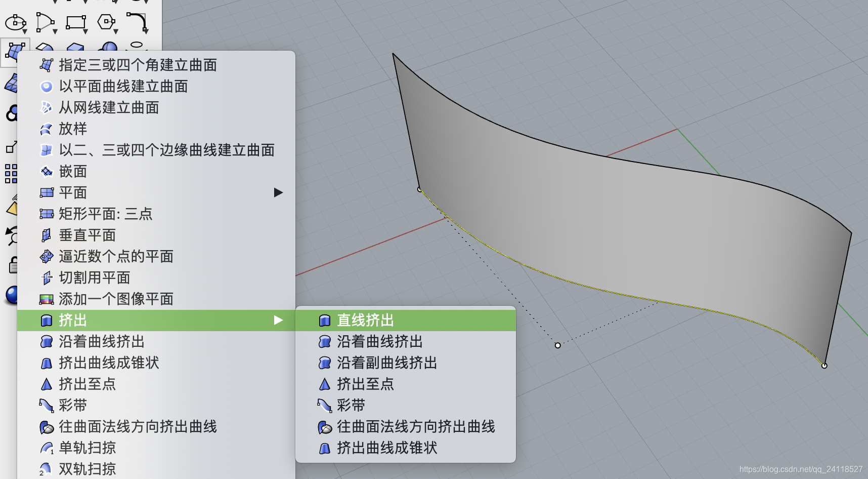Click the 垂直平面 icon

pyautogui.click(x=47, y=235)
